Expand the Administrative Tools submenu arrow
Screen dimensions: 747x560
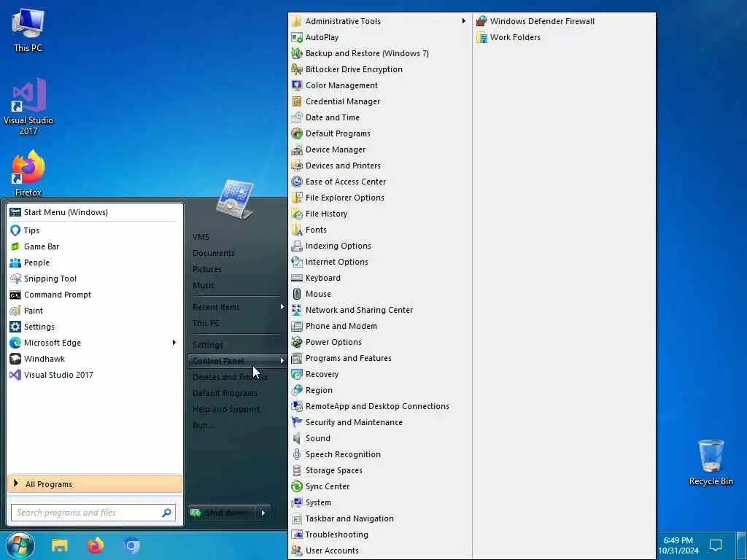point(463,21)
